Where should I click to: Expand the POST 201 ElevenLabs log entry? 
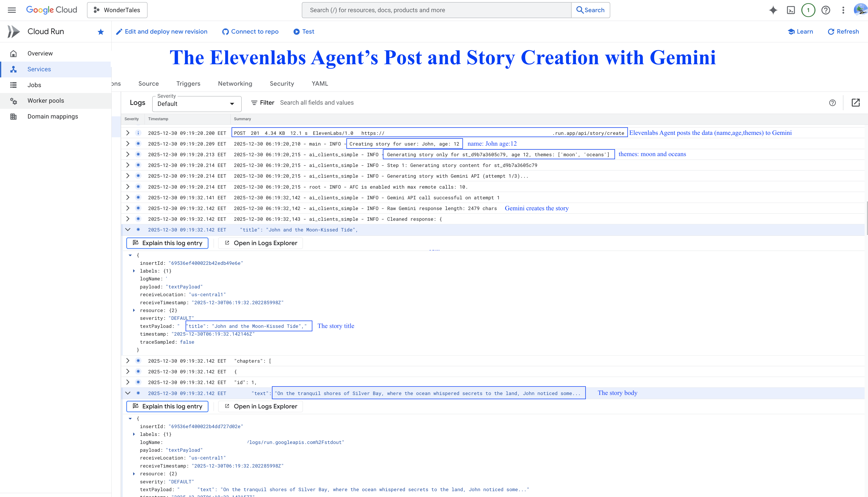(128, 133)
